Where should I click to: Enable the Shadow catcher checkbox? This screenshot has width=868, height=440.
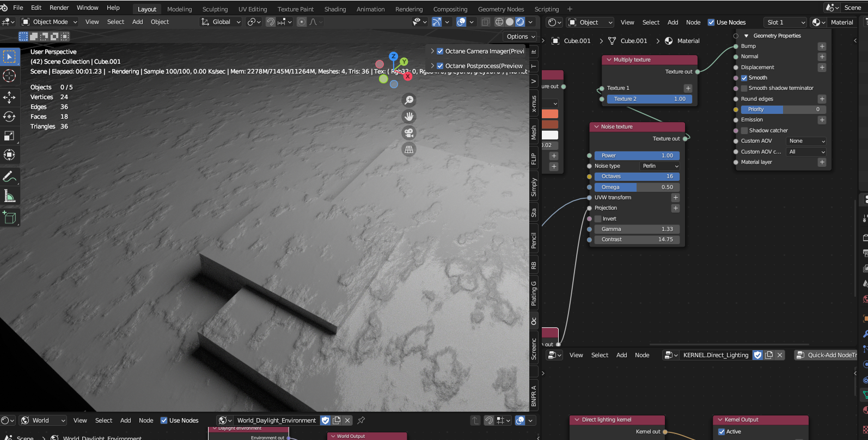coord(744,131)
